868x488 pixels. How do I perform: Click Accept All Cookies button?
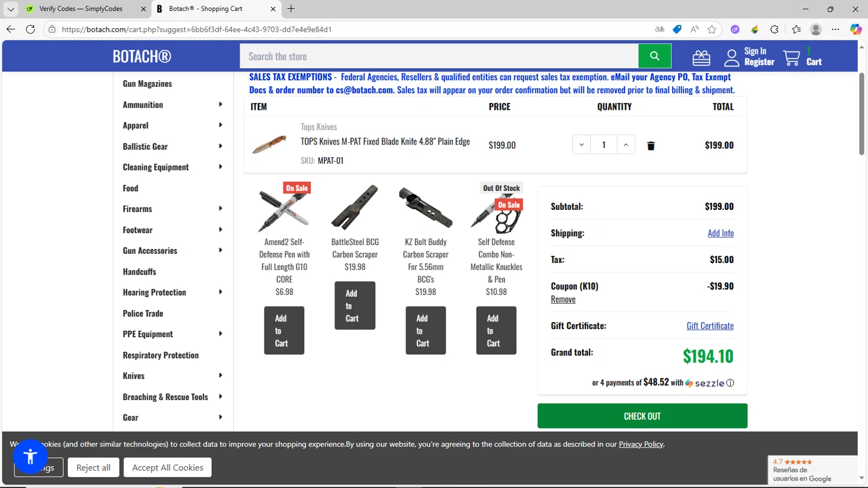coord(168,467)
